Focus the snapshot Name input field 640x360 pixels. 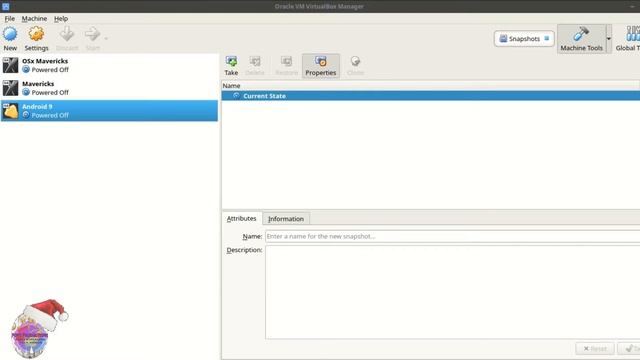(x=453, y=236)
